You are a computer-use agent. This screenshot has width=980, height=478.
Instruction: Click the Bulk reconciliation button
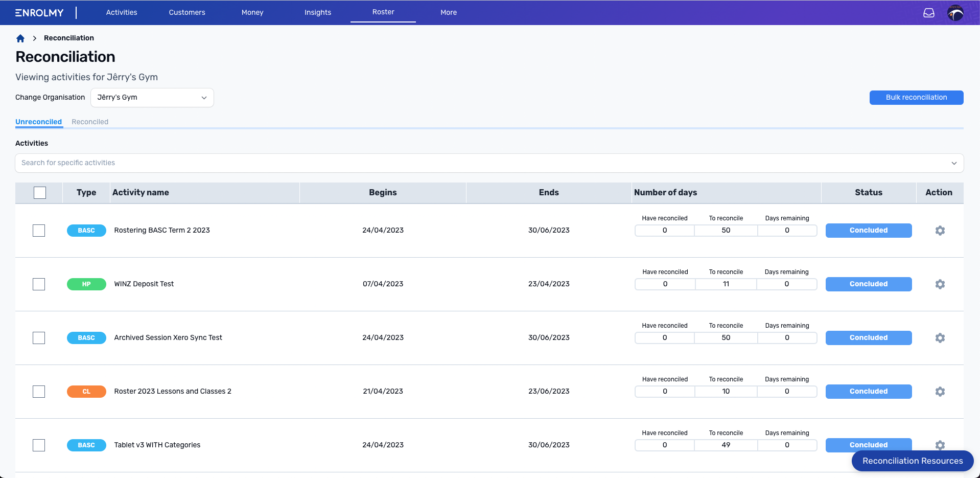click(x=917, y=98)
